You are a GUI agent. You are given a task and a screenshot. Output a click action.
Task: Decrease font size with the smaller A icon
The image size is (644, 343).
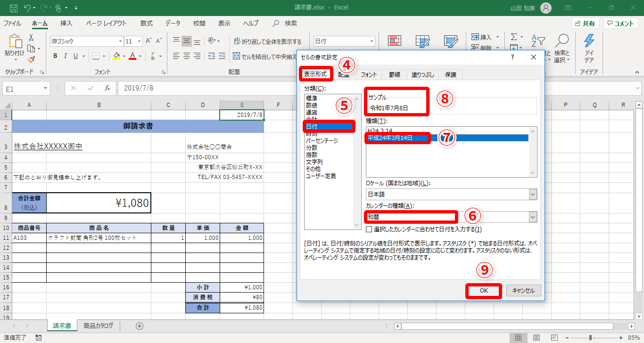coord(159,41)
